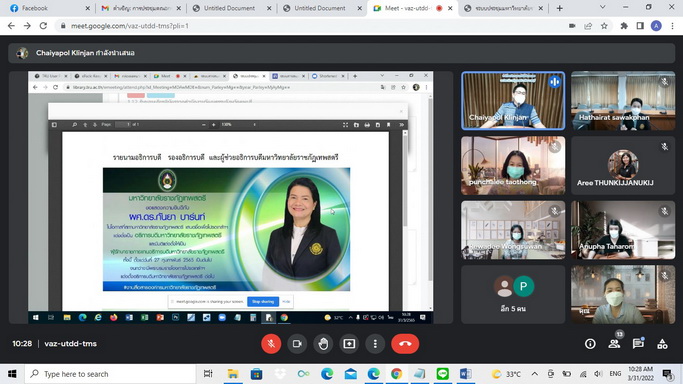Image resolution: width=683 pixels, height=384 pixels.
Task: Open Dropbox from the taskbar
Action: click(x=280, y=374)
